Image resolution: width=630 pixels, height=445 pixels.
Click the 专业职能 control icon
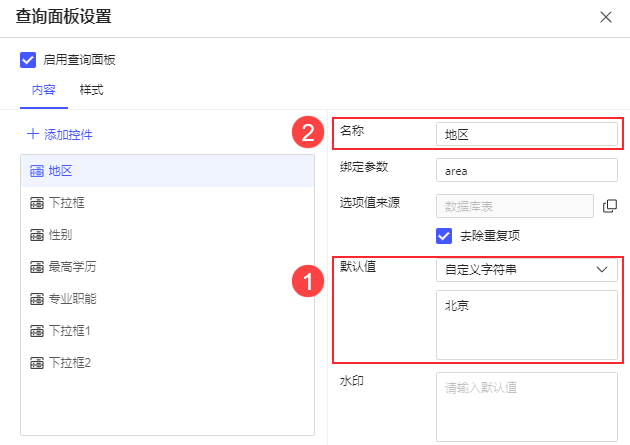[37, 299]
